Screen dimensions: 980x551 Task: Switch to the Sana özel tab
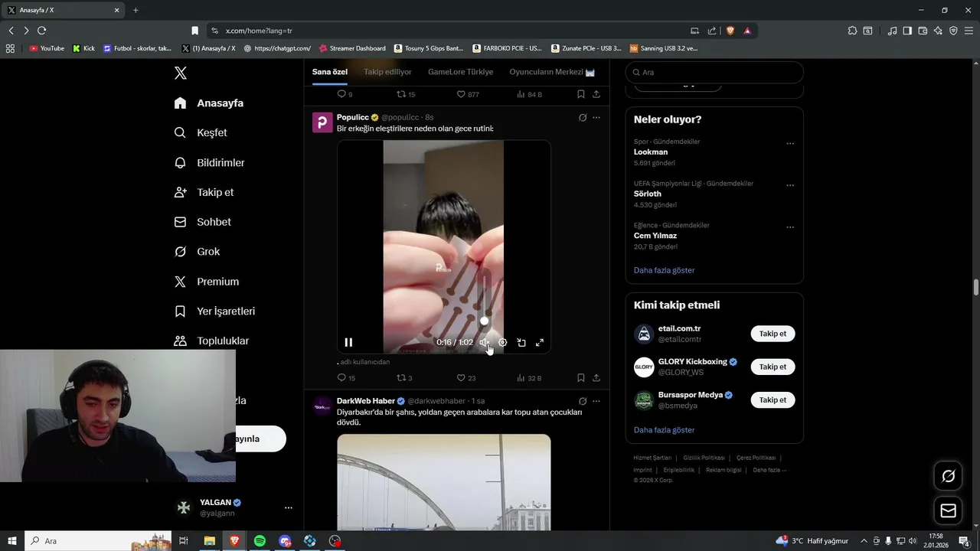point(330,72)
